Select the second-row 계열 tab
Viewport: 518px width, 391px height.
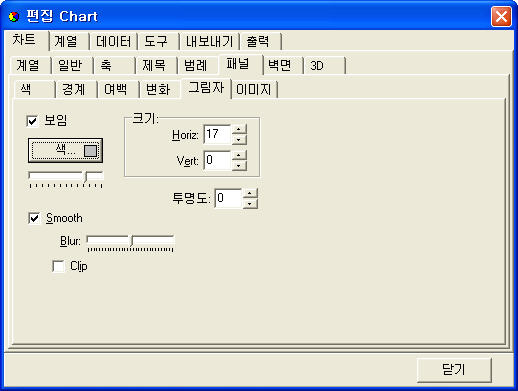30,65
